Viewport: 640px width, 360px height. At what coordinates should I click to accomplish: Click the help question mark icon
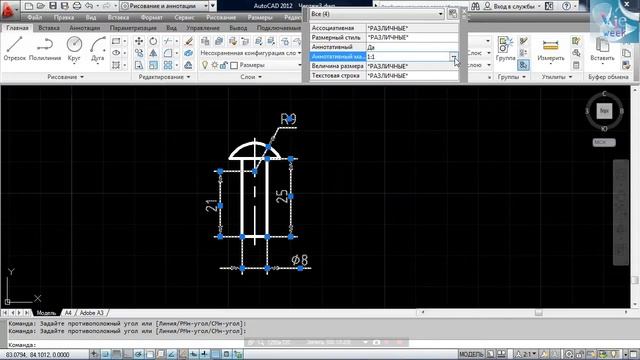pos(566,6)
